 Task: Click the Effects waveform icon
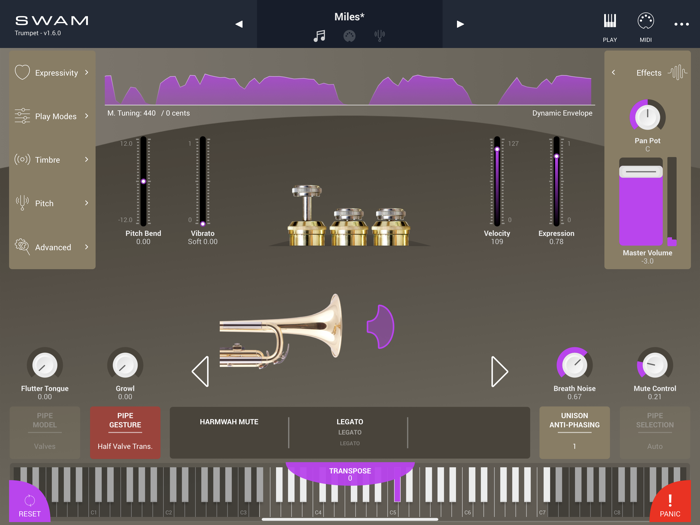678,72
